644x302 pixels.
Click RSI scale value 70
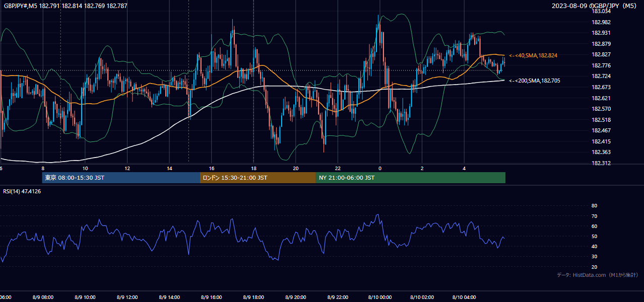tap(594, 216)
